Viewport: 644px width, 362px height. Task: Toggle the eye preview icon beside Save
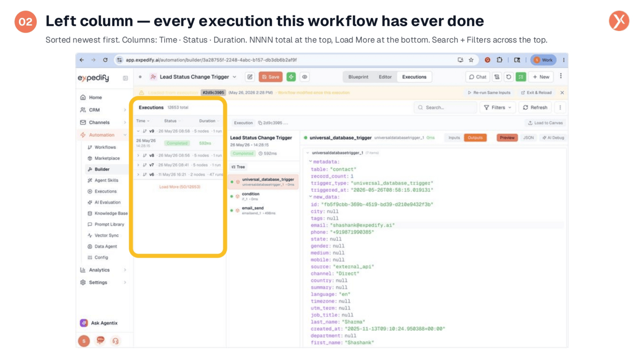305,77
